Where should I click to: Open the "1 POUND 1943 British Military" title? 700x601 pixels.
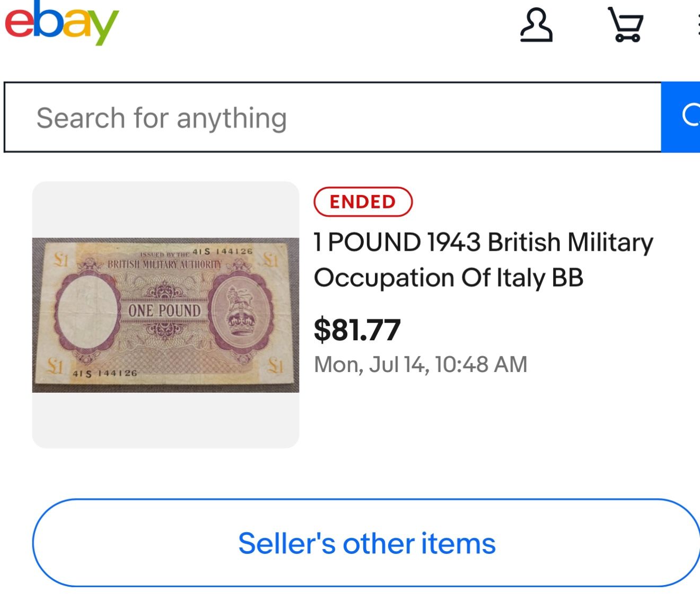point(483,242)
